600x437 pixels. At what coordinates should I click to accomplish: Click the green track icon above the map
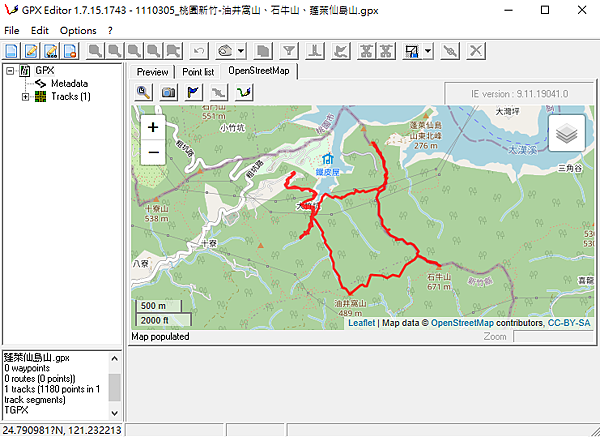pyautogui.click(x=244, y=92)
